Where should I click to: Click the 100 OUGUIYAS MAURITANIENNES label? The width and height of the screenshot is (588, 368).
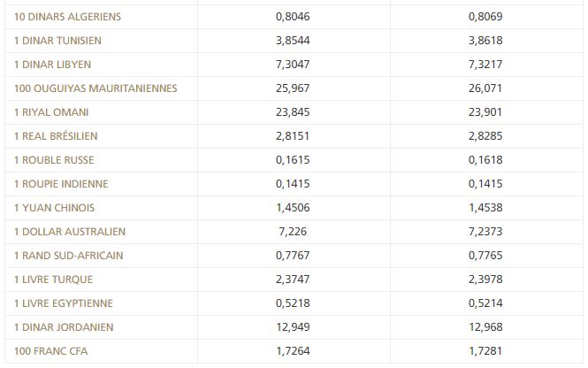95,88
